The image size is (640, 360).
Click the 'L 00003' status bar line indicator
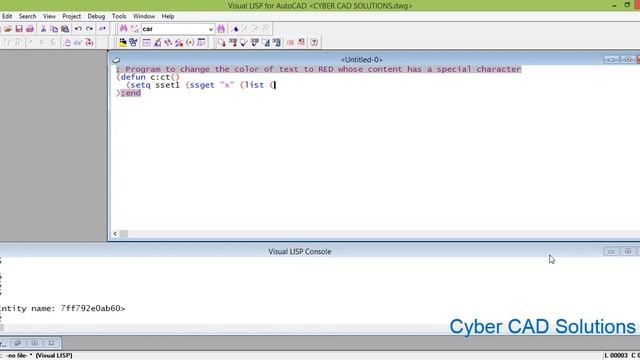616,356
